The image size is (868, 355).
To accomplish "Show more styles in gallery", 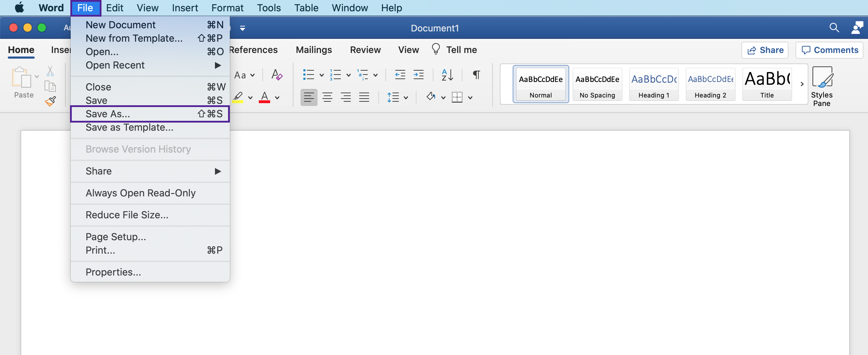I will [x=802, y=84].
